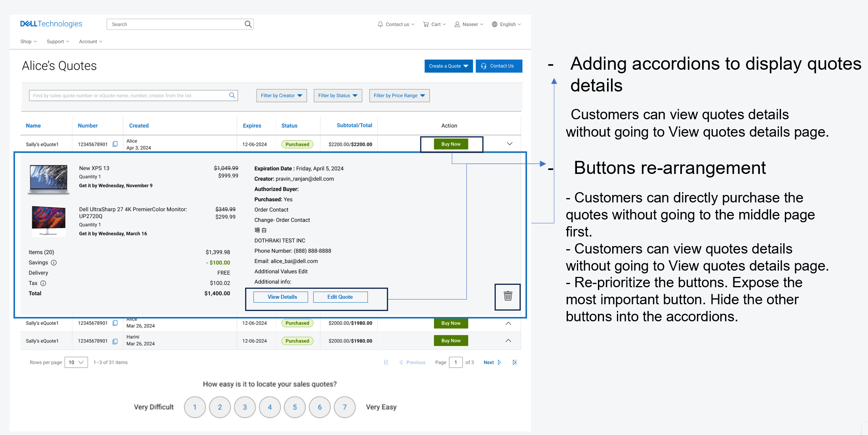Open the Shop menu
This screenshot has width=868, height=435.
29,42
